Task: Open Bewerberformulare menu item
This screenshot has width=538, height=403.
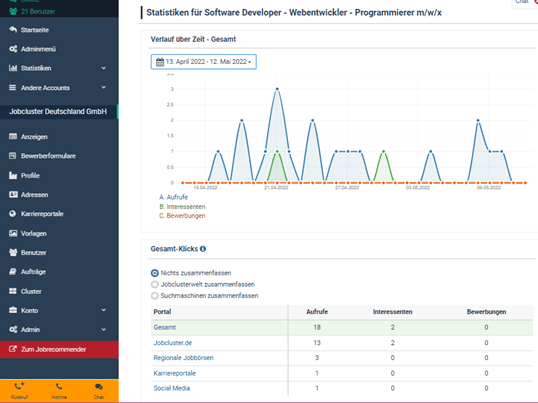Action: [48, 156]
